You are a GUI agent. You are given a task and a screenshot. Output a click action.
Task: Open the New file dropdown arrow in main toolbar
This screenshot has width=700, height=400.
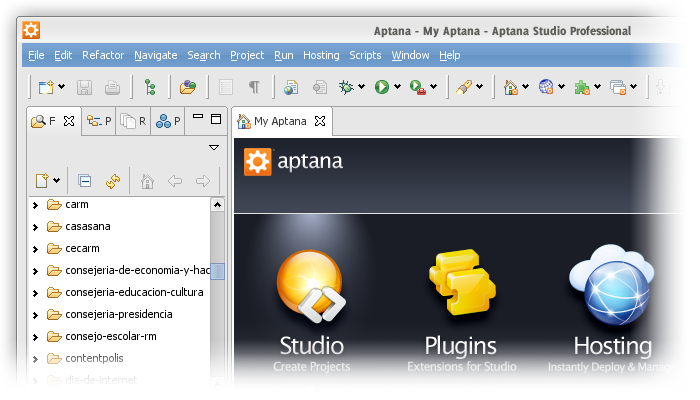coord(62,87)
